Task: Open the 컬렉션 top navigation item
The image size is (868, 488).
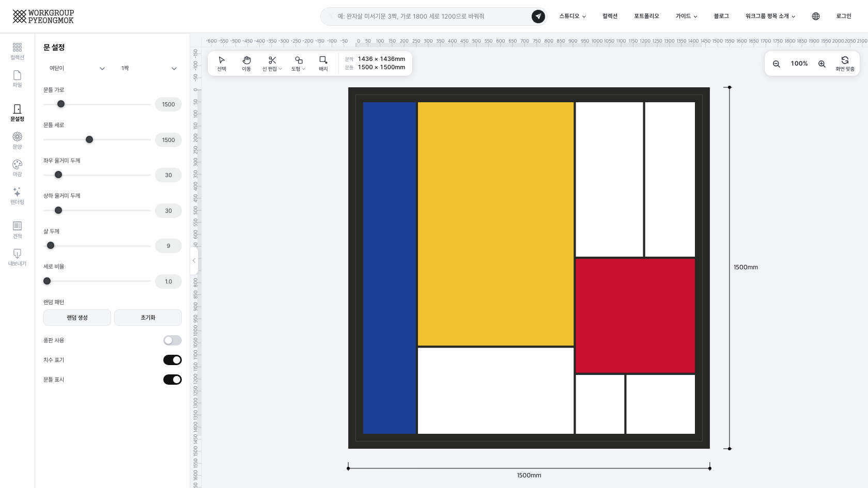Action: click(x=610, y=17)
